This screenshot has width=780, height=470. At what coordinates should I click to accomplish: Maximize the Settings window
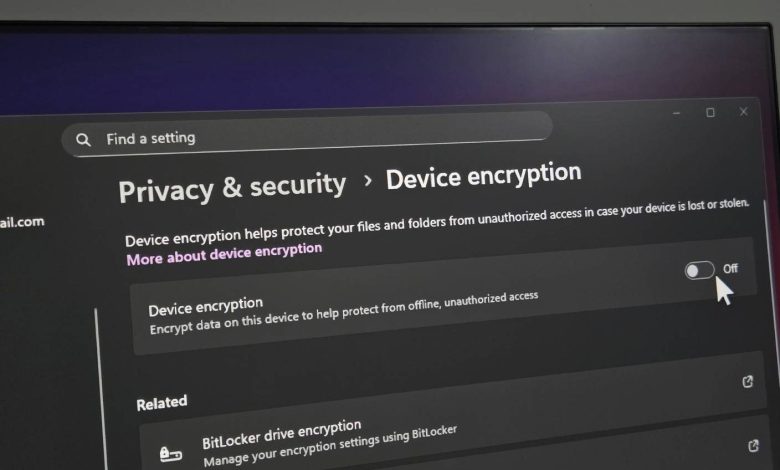click(710, 113)
